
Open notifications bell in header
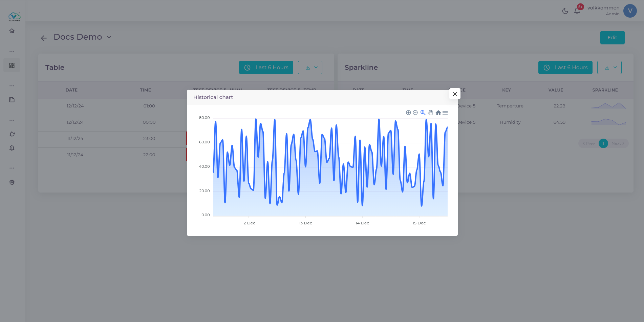click(577, 11)
